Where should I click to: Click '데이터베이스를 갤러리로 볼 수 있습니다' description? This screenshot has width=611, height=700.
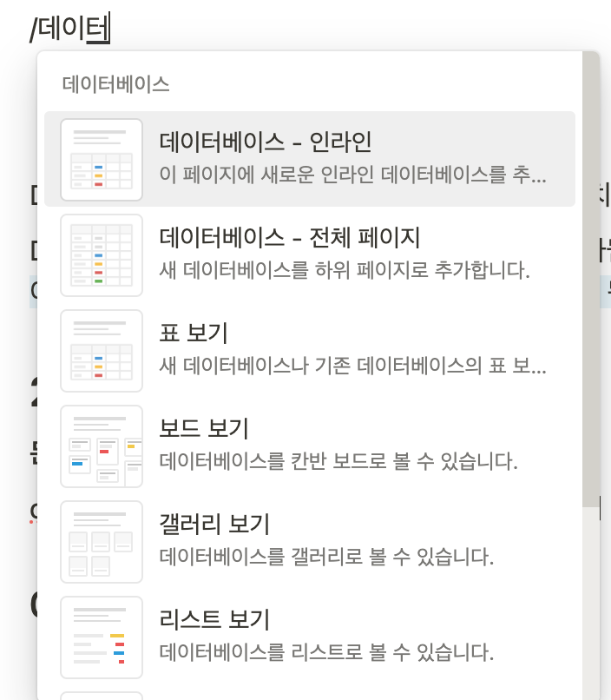(x=327, y=556)
